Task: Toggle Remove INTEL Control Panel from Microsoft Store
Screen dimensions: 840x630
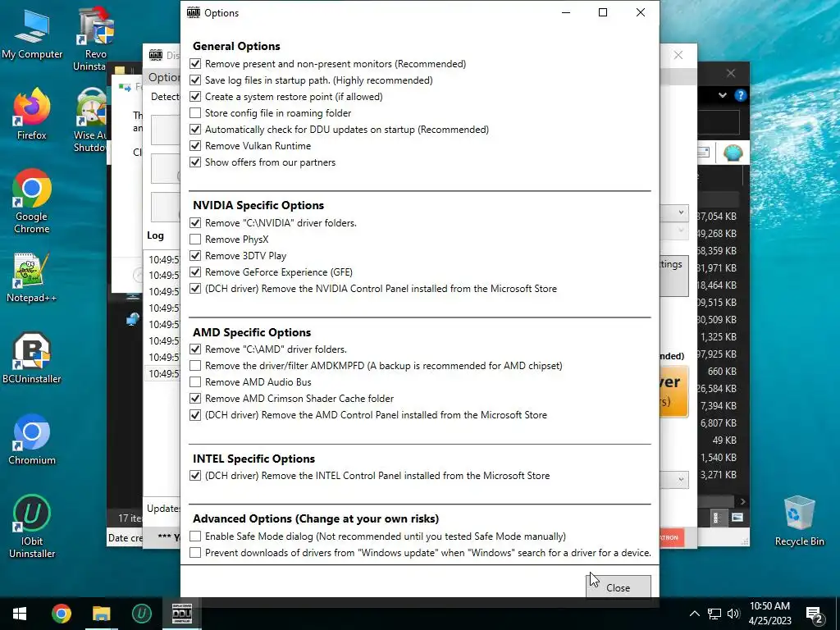Action: click(x=195, y=476)
